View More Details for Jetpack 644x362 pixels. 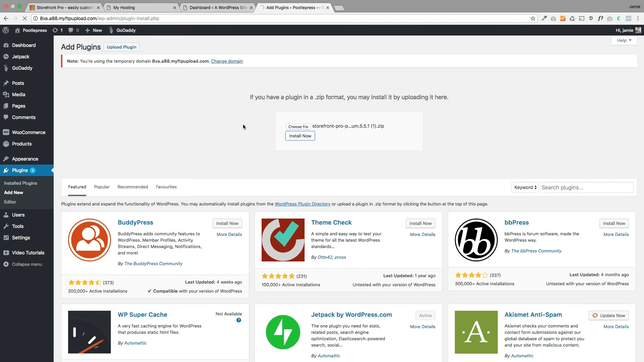tap(423, 327)
